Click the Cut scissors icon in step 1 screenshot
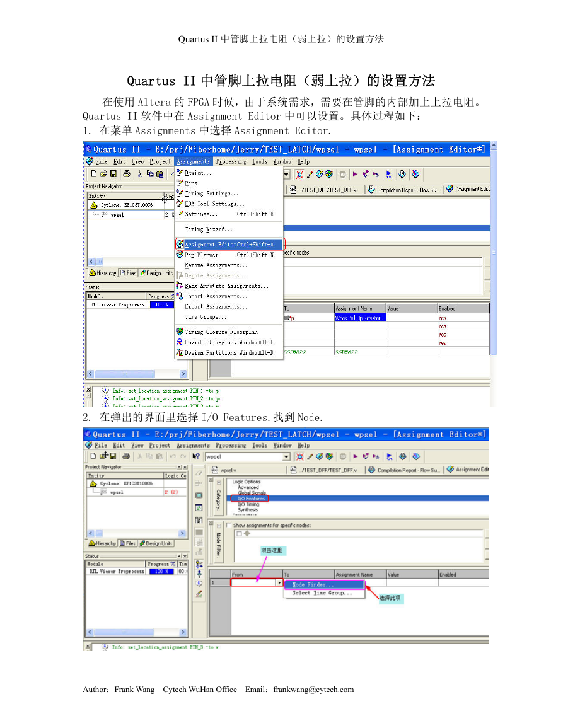The height and width of the screenshot is (728, 563). coord(140,174)
